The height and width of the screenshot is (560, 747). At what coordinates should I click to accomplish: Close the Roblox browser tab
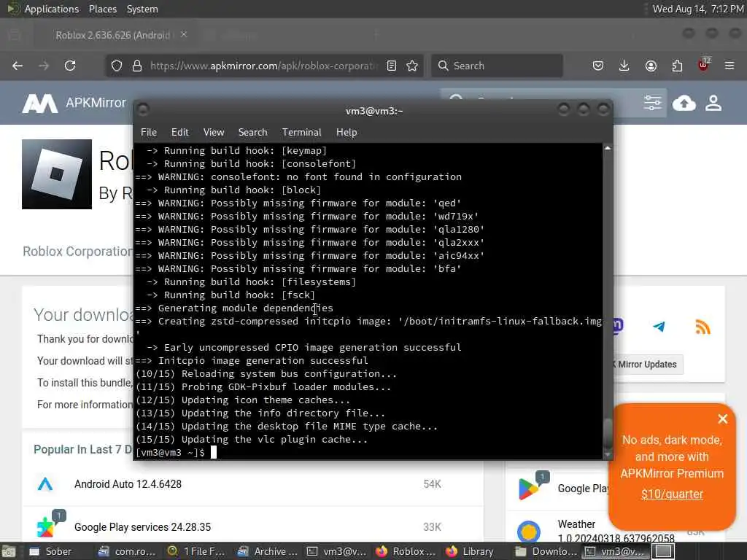(184, 34)
